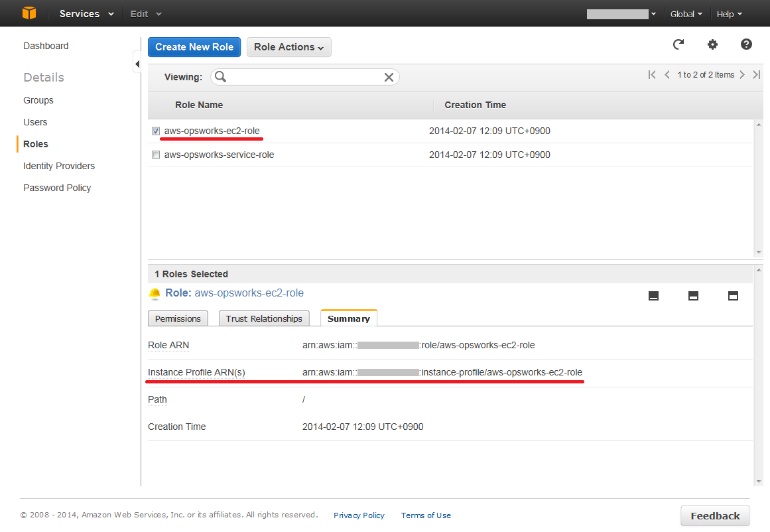Open Roles in the sidebar

36,144
